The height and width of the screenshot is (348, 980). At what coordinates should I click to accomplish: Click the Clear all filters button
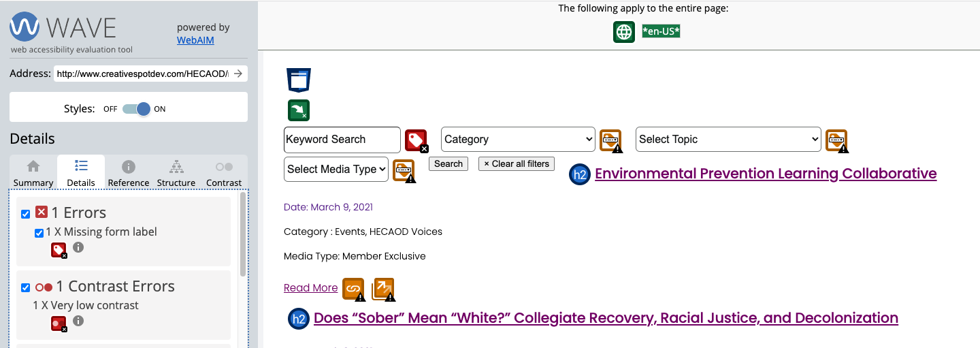point(517,164)
